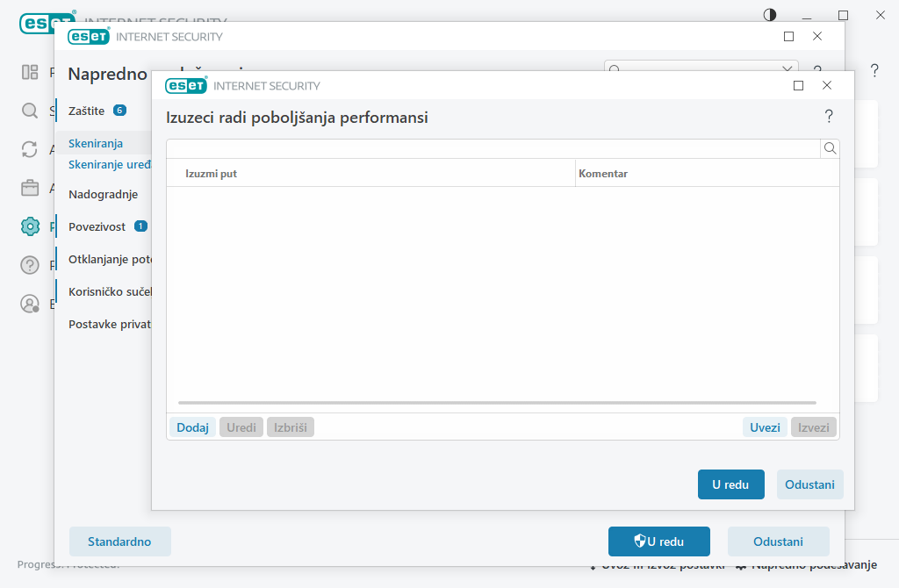Open overview dashboard icon in main sidebar
This screenshot has width=899, height=588.
[30, 72]
